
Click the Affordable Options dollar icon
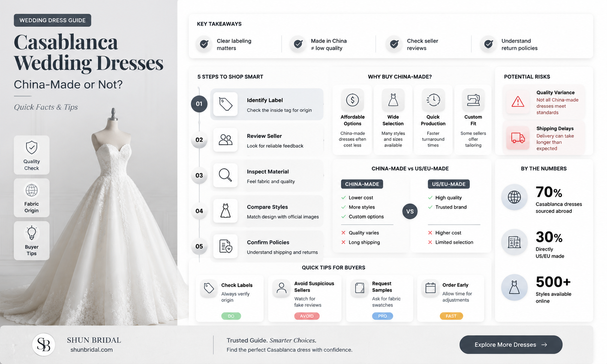tap(352, 100)
